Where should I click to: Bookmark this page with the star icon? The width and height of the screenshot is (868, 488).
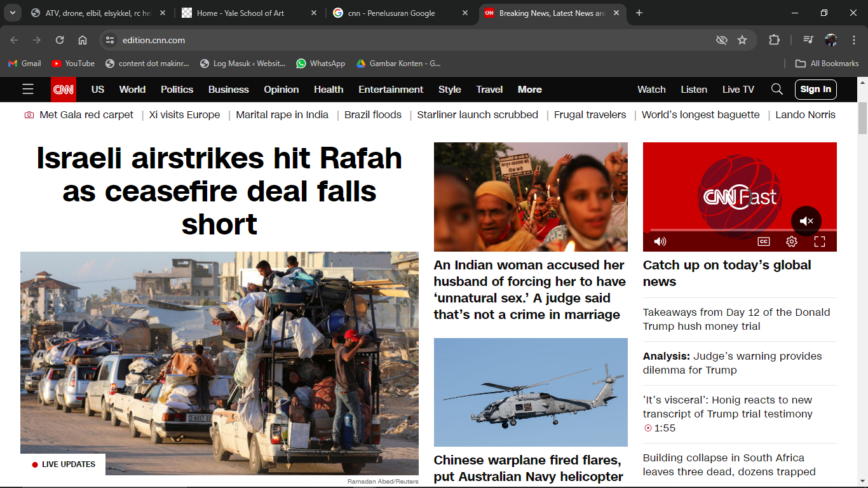click(742, 39)
